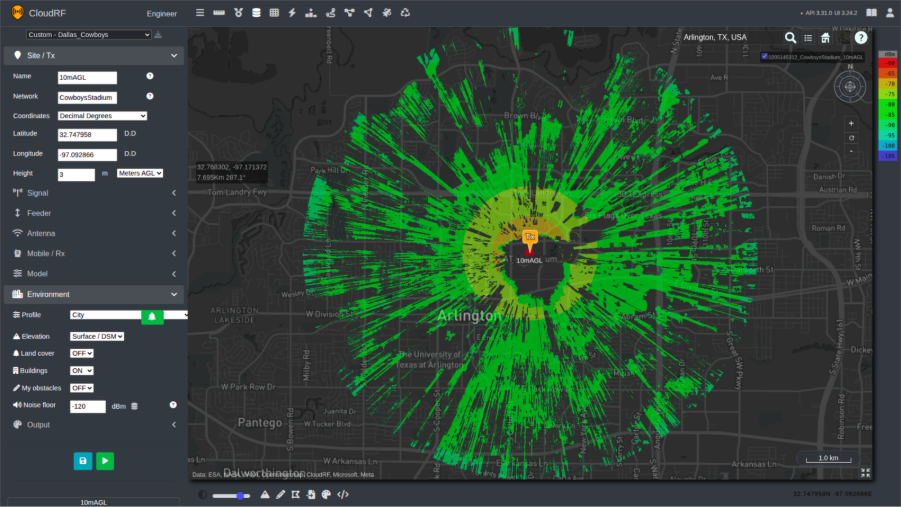
Task: Open the documentation book icon
Action: 871,13
